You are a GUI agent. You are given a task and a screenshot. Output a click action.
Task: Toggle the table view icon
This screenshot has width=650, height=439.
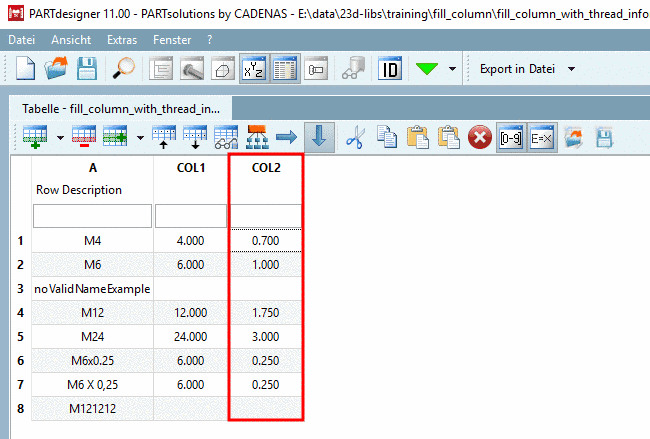click(x=285, y=68)
